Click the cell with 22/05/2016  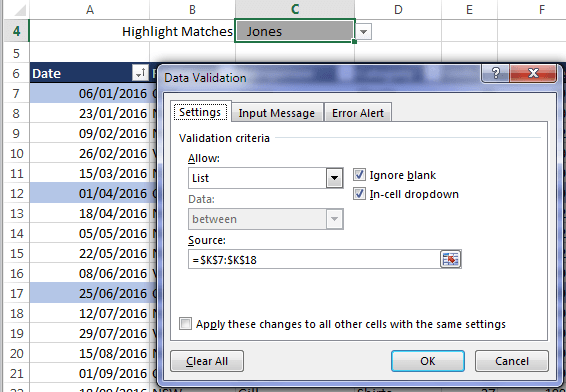pyautogui.click(x=90, y=253)
